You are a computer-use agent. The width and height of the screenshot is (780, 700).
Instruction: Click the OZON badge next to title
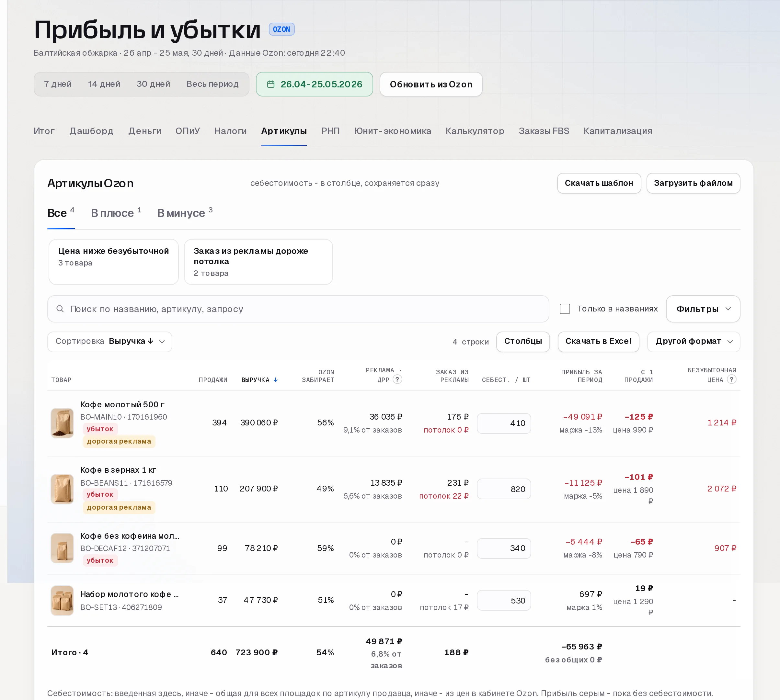281,29
